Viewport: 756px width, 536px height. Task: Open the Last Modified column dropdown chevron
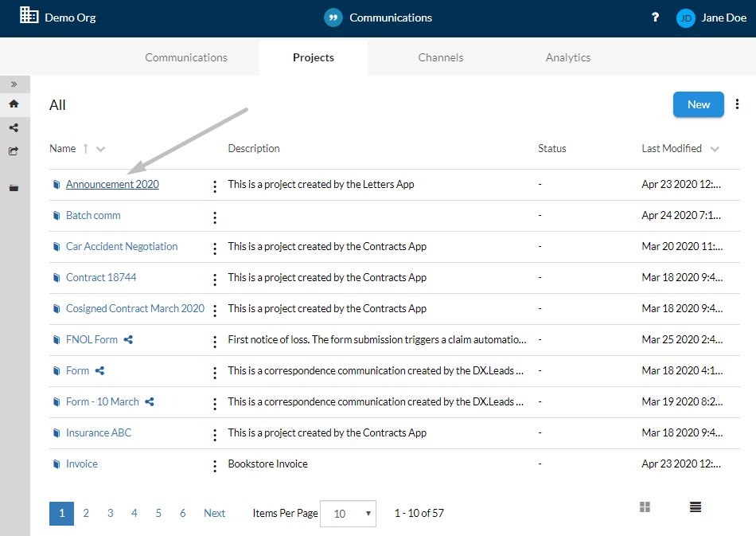(x=715, y=149)
